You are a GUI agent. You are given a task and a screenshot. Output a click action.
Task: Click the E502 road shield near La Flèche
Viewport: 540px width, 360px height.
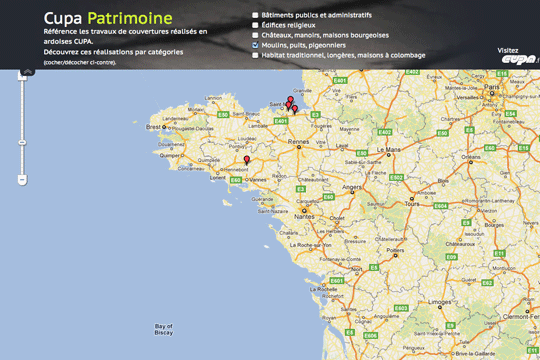coord(396,177)
